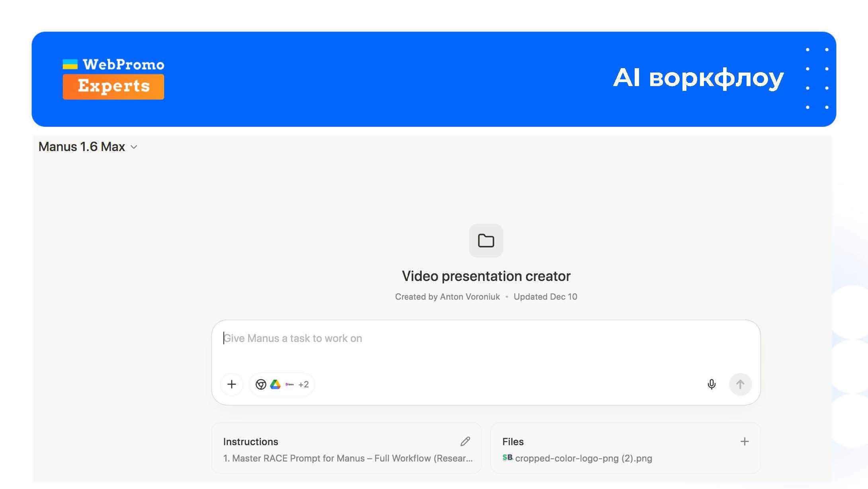
Task: Click the Files panel heading
Action: (513, 442)
